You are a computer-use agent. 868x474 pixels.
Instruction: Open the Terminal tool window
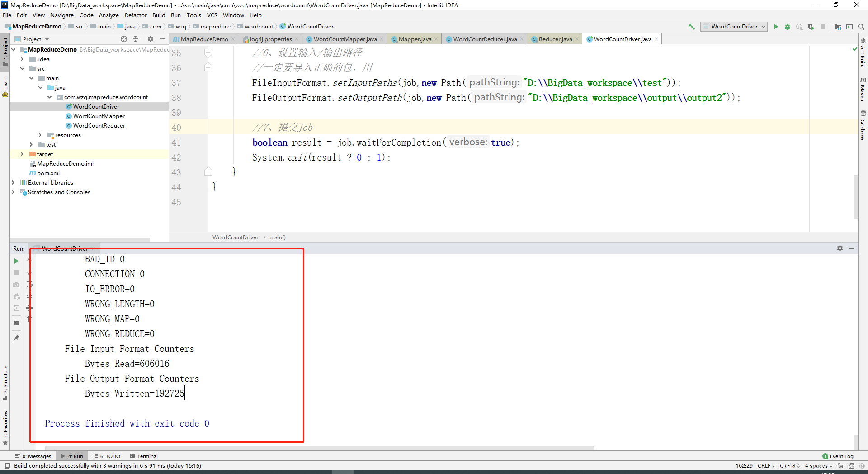144,456
